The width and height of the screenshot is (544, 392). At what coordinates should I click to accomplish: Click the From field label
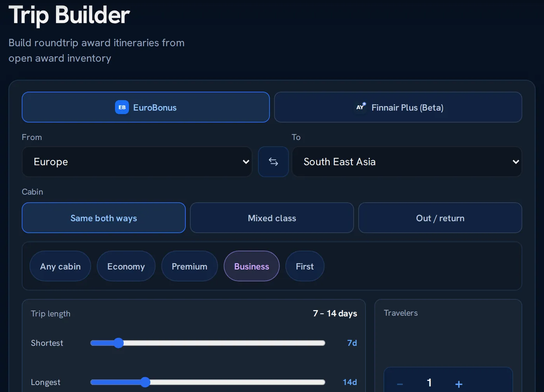coord(32,137)
